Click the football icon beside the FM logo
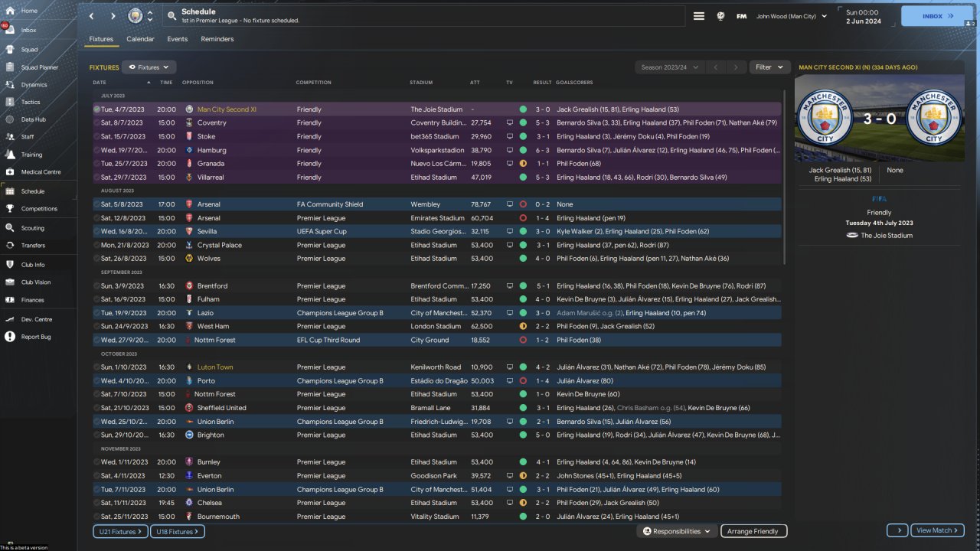This screenshot has height=551, width=980. pyautogui.click(x=720, y=16)
